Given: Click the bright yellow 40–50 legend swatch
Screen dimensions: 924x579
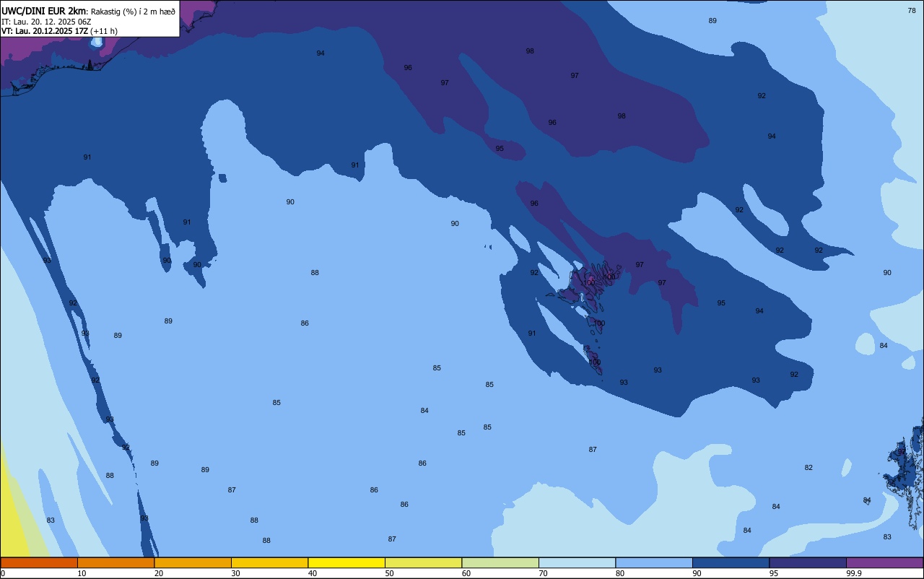Looking at the screenshot, I should 346,562.
